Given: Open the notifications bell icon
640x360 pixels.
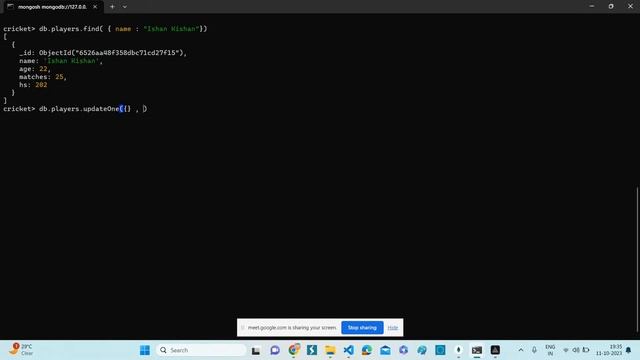Looking at the screenshot, I should (629, 350).
